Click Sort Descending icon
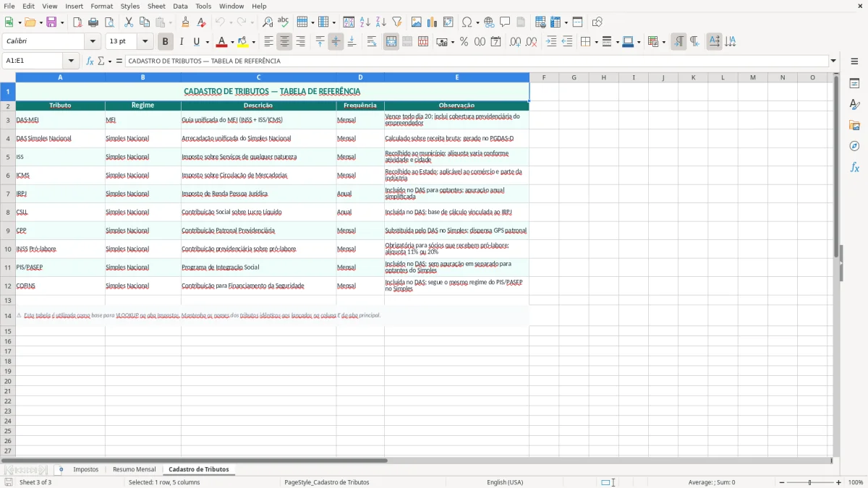The width and height of the screenshot is (868, 488). 381,22
